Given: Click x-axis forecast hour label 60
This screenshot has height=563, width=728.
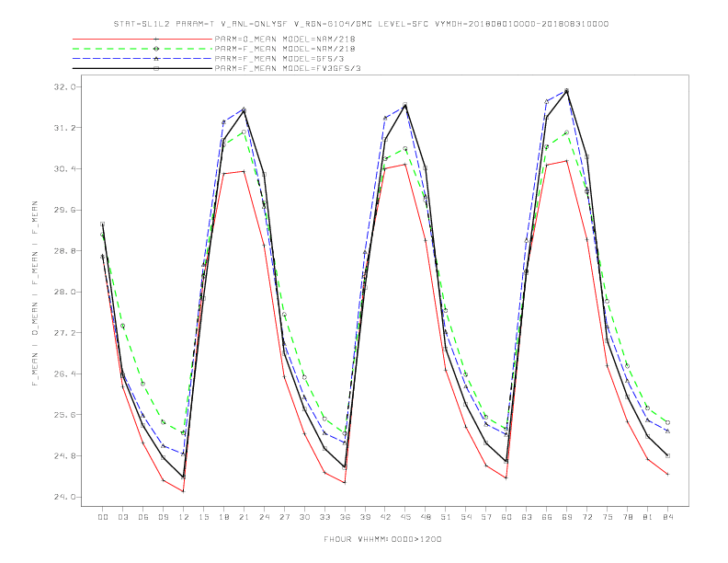Looking at the screenshot, I should 506,517.
